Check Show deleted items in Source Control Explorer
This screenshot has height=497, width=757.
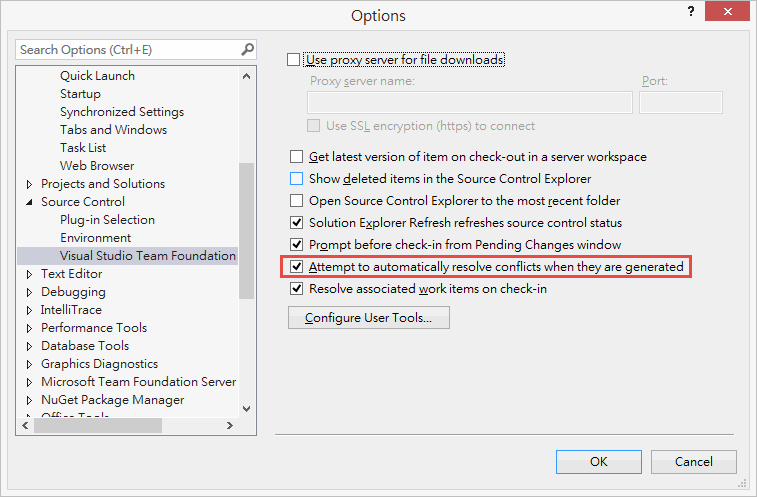tap(296, 179)
